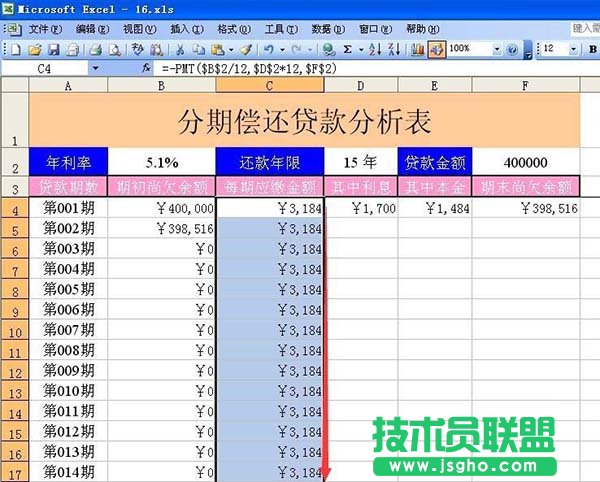Click the AutoSum sigma icon
Screen dimensions: 600x482
point(347,49)
